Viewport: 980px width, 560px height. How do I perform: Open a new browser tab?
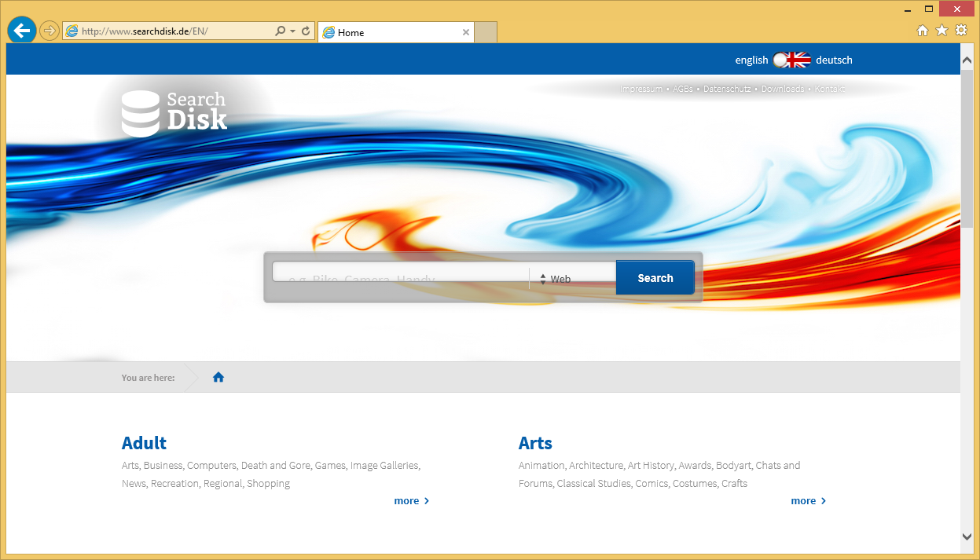coord(485,32)
